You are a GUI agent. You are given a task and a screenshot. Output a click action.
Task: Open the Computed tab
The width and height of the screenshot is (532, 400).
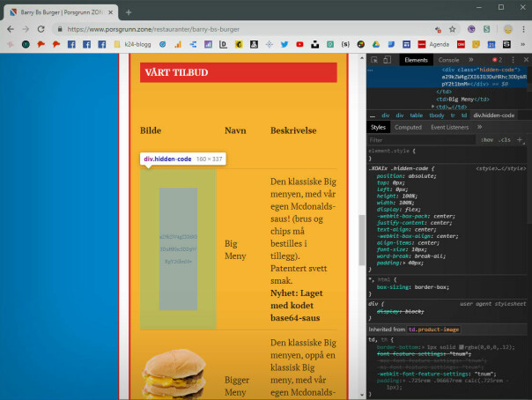coord(408,127)
